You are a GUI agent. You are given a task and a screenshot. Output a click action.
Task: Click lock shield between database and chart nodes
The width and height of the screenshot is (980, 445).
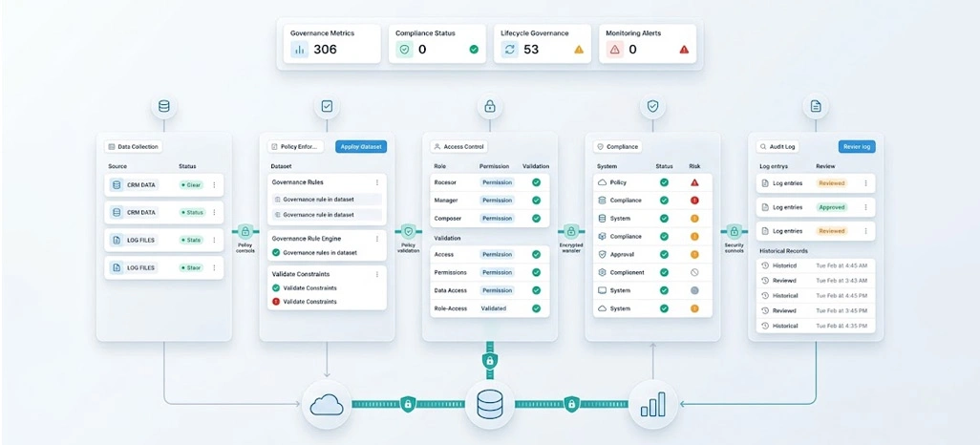pyautogui.click(x=571, y=404)
